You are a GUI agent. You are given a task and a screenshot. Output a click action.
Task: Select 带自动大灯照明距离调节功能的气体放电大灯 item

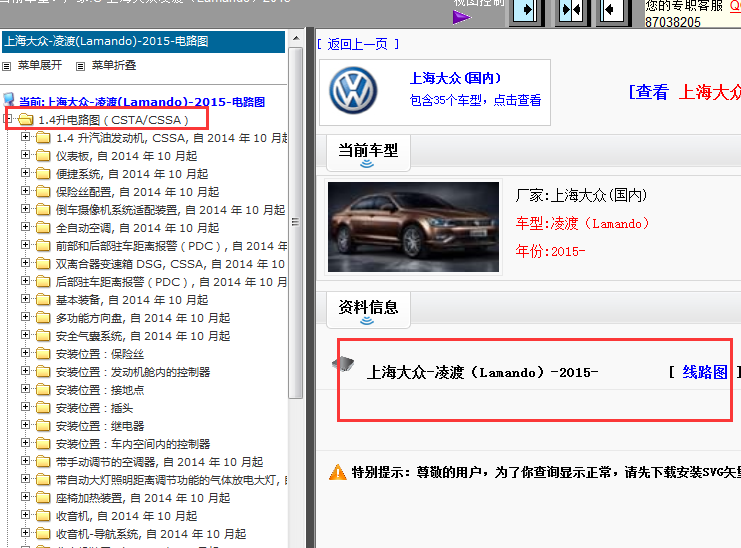point(172,480)
